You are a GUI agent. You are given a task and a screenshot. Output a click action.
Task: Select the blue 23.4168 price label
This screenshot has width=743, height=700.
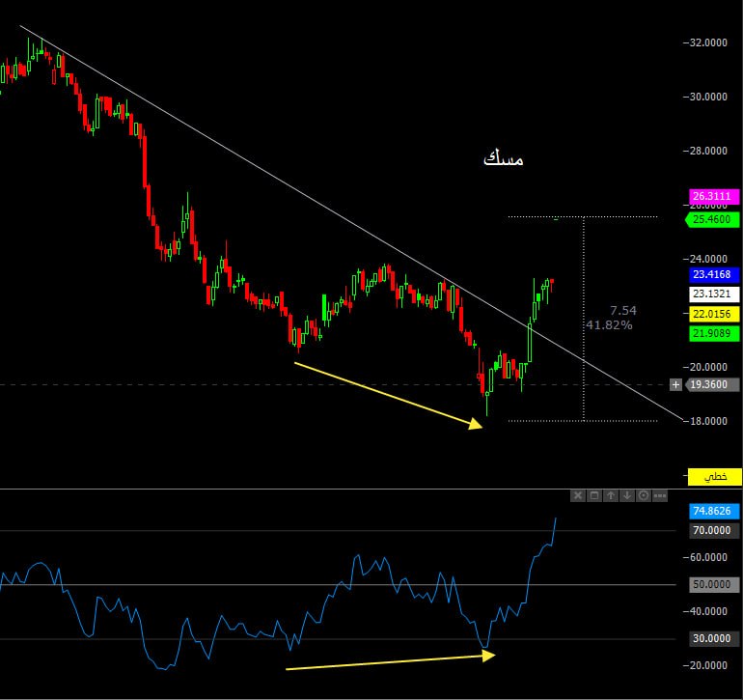point(714,274)
